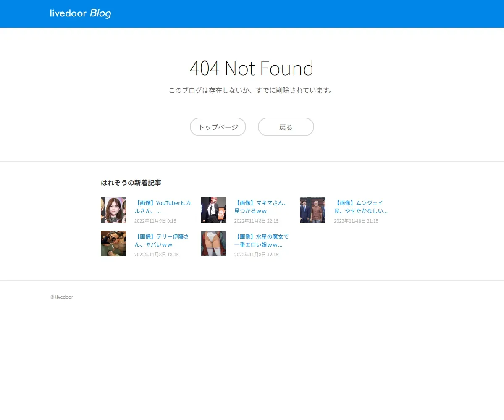Open the 水星の魔女 article link
Viewport: 504px width, 420px height.
coord(261,240)
